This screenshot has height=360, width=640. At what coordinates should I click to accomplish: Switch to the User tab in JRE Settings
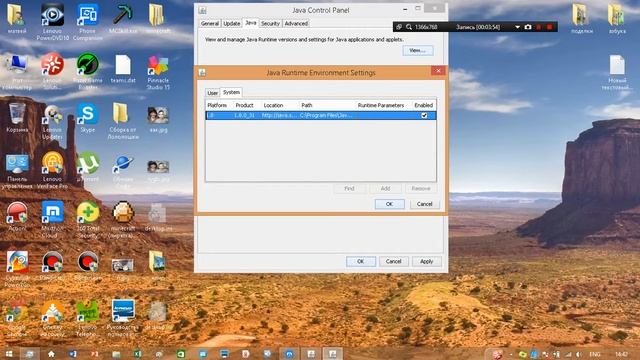[x=212, y=93]
